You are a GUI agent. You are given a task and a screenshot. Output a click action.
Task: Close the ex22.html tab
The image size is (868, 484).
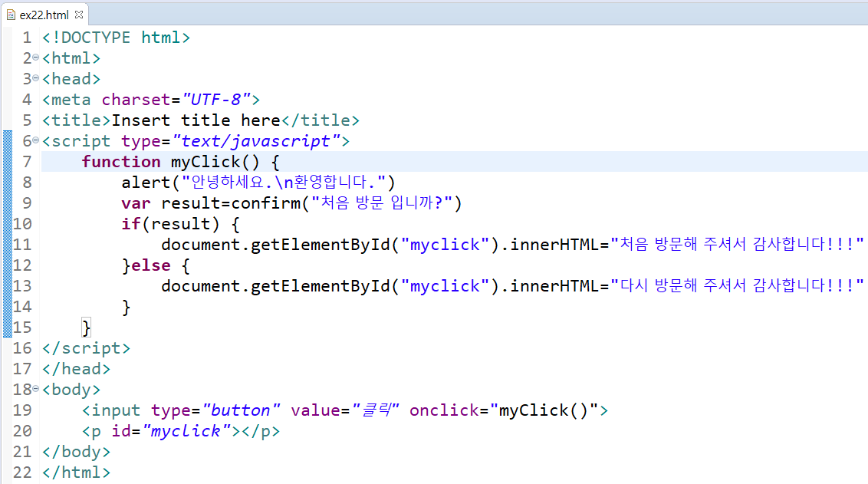[x=79, y=15]
